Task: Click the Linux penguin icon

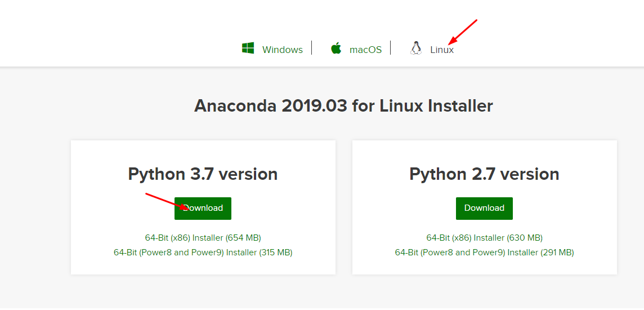Action: pos(415,48)
